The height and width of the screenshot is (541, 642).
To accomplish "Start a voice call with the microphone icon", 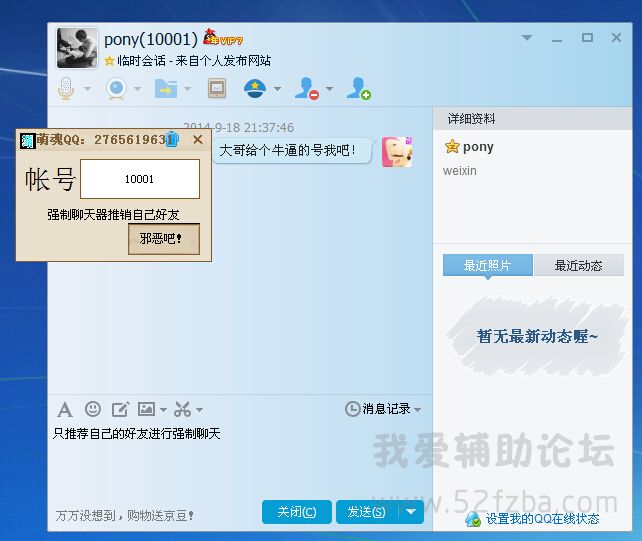I will [66, 88].
